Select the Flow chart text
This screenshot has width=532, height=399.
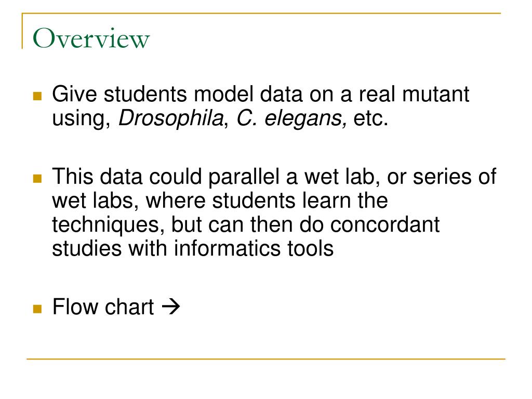[103, 307]
